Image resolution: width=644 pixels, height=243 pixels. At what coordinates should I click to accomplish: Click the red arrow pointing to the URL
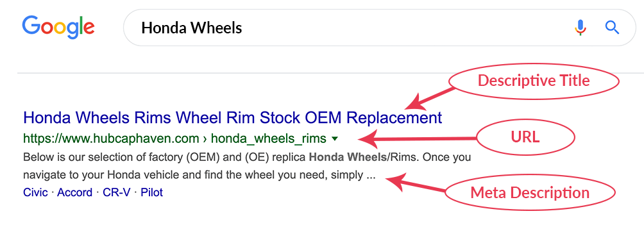click(x=418, y=138)
